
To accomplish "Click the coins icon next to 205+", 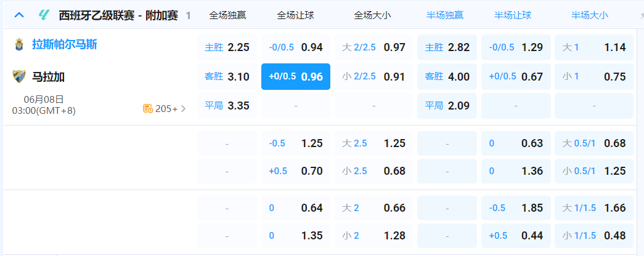I will point(148,109).
